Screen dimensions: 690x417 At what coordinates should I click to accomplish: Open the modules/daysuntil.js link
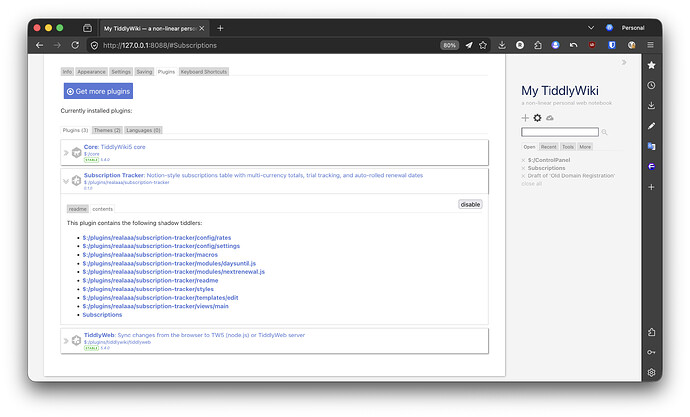pos(169,263)
